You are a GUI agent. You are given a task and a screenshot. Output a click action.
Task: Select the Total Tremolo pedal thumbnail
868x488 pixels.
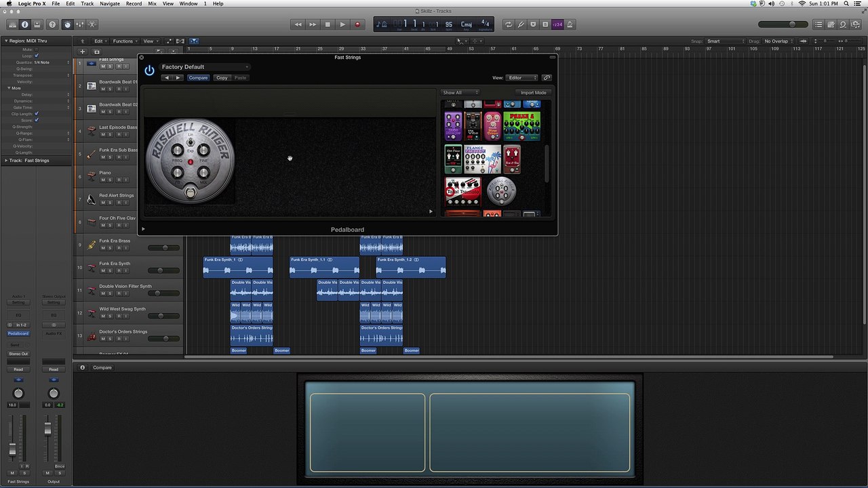pyautogui.click(x=462, y=192)
